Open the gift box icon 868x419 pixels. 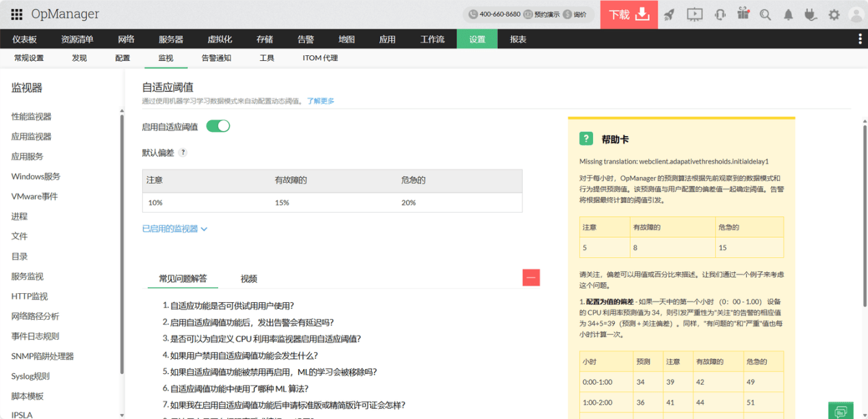743,14
